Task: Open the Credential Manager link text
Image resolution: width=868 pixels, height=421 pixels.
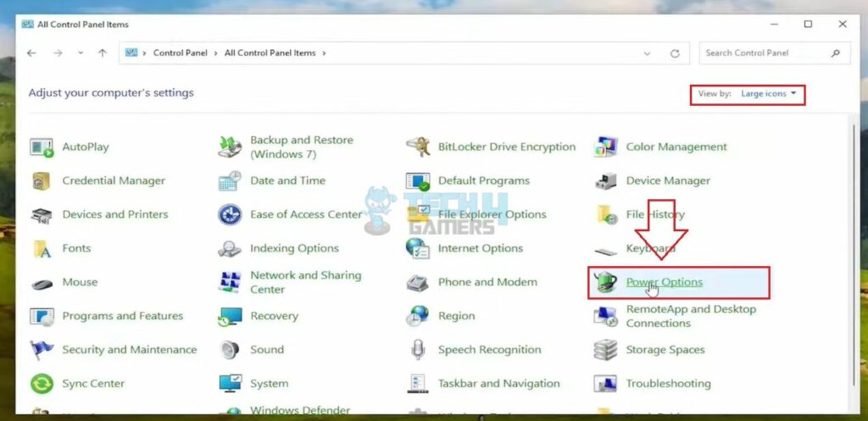Action: (x=114, y=181)
